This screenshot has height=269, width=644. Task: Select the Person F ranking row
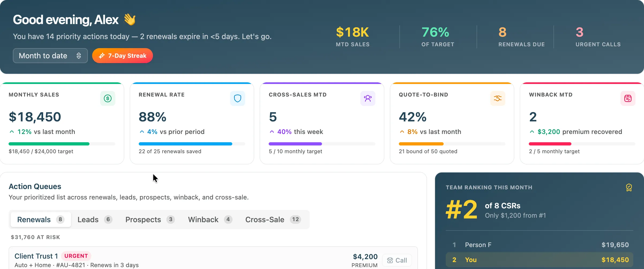[540, 245]
